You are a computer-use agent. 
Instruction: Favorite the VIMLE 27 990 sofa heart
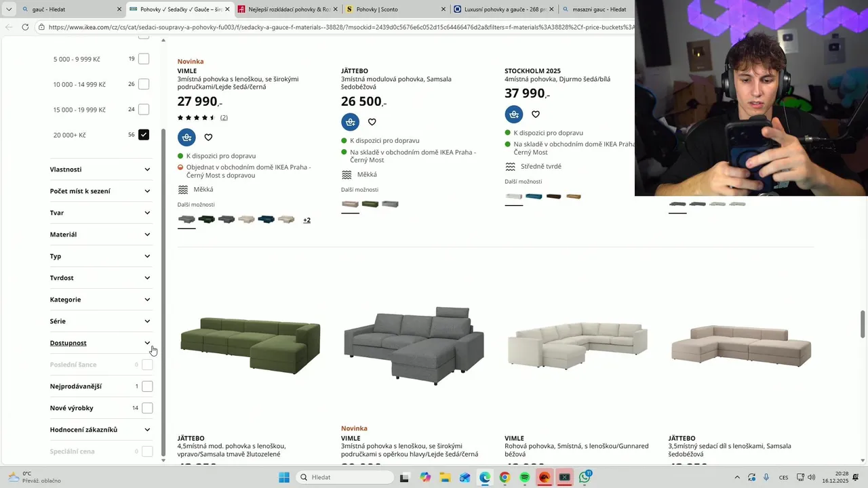(x=208, y=138)
